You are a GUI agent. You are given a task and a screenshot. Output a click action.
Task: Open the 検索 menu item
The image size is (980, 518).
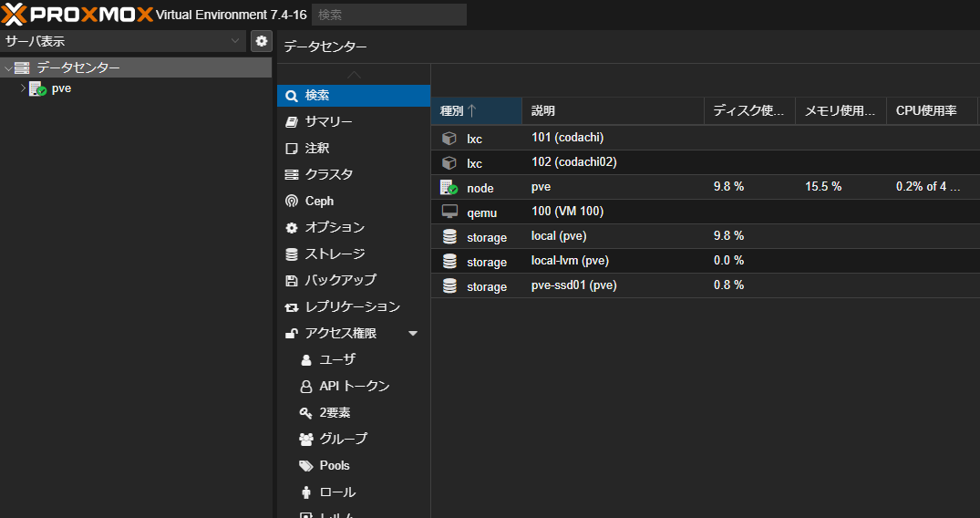tap(354, 96)
